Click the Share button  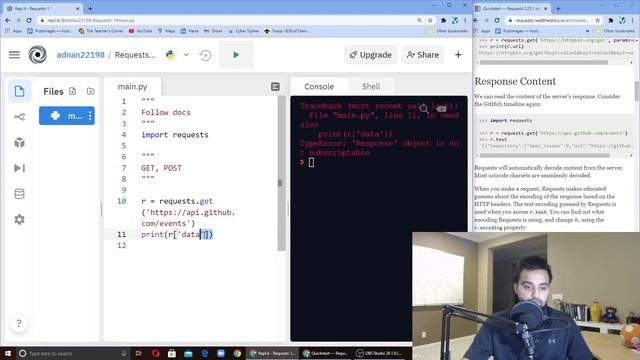coord(423,55)
